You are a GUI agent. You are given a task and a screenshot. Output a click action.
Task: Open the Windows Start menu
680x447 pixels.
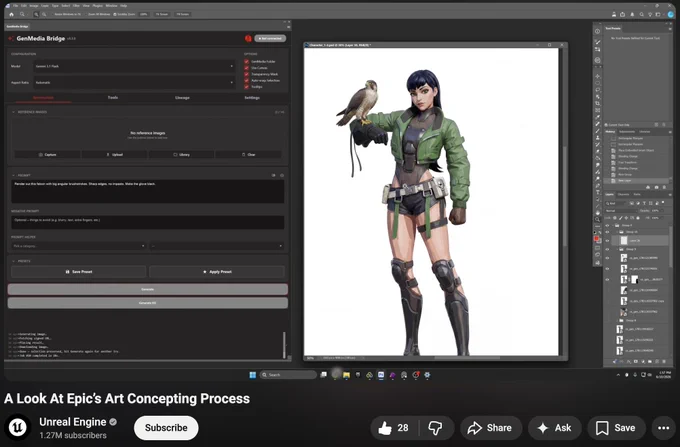(x=252, y=375)
